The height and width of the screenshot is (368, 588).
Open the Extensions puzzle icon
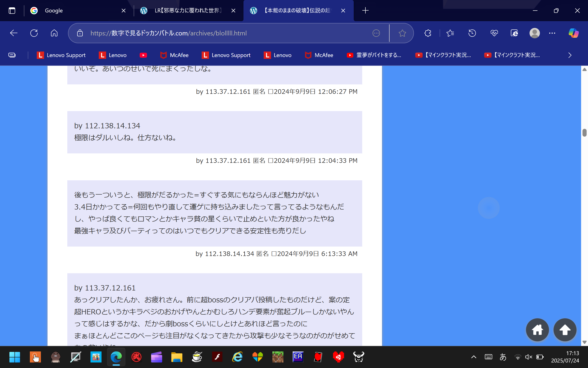[428, 33]
